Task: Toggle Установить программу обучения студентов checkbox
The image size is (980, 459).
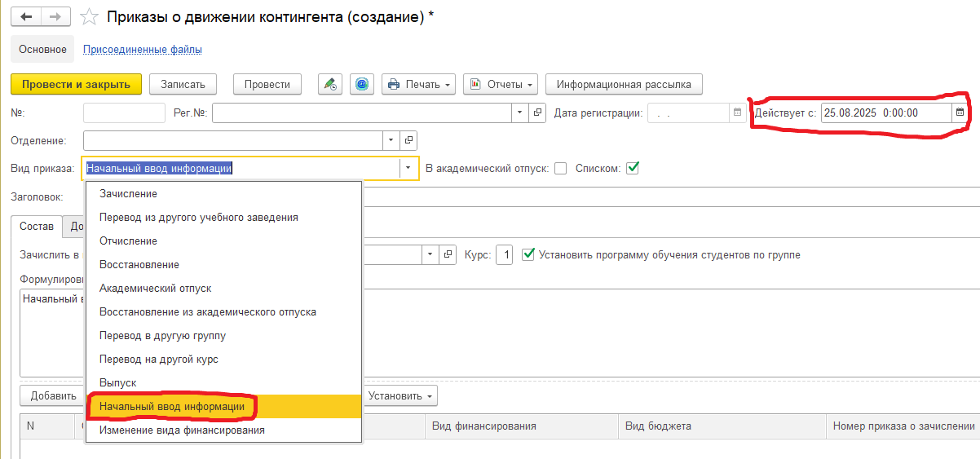Action: click(x=528, y=254)
